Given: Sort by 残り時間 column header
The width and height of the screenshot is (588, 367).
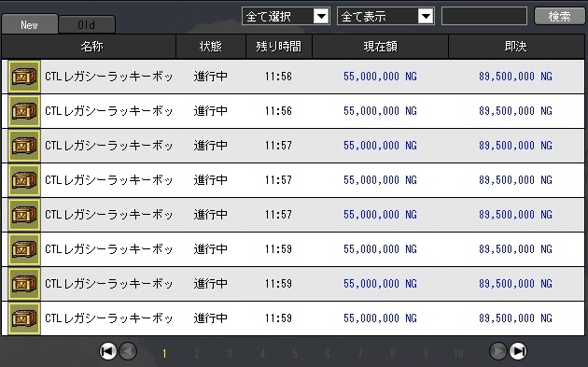Looking at the screenshot, I should click(x=279, y=47).
